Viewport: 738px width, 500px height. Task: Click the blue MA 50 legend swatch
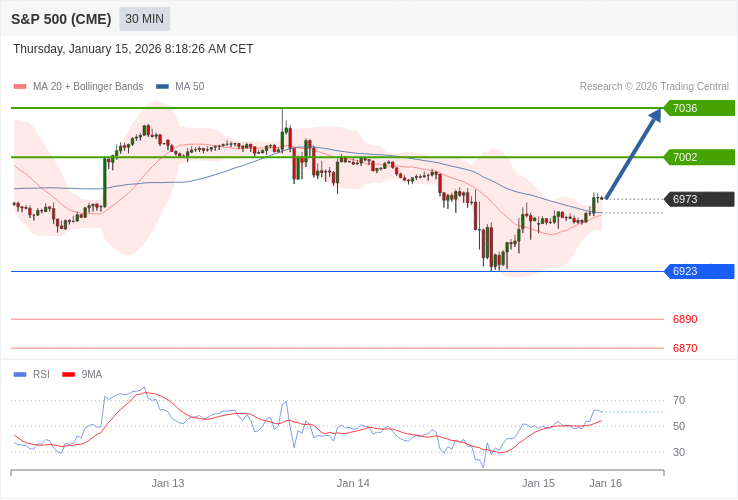coord(162,87)
